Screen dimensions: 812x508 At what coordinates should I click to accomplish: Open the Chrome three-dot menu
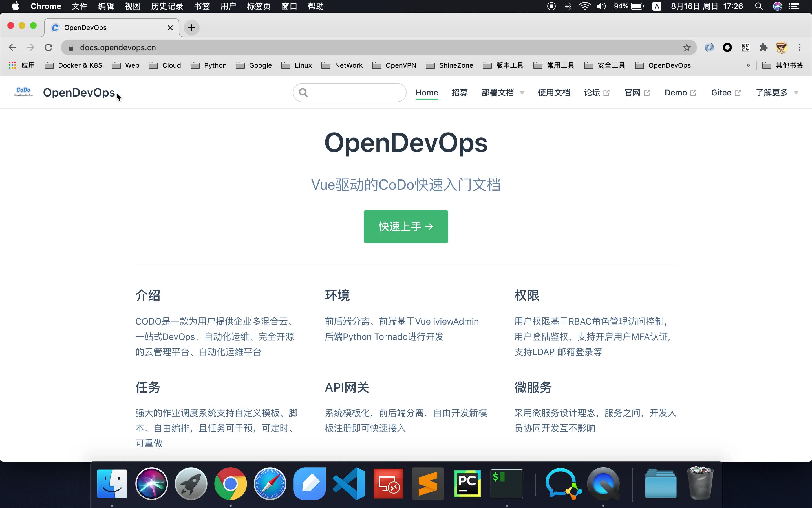[800, 47]
